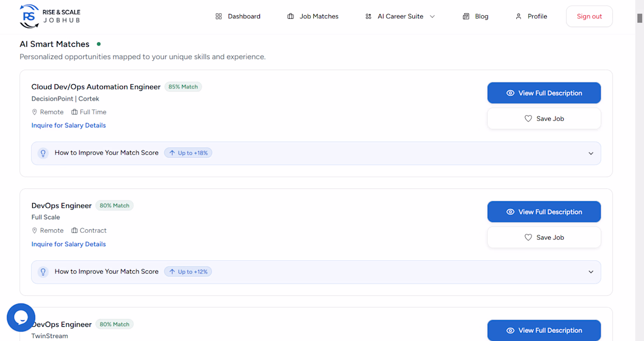Open the Dashboard nav item
This screenshot has height=341, width=644.
(238, 16)
